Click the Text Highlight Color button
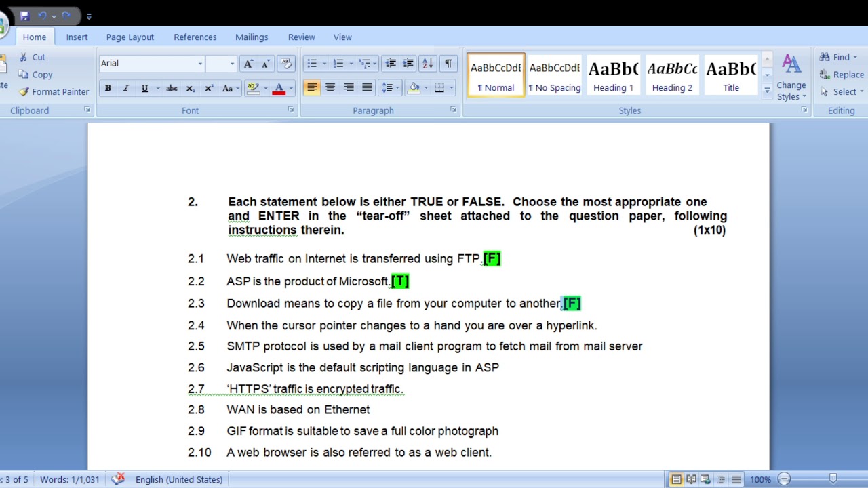The width and height of the screenshot is (868, 488). tap(253, 88)
